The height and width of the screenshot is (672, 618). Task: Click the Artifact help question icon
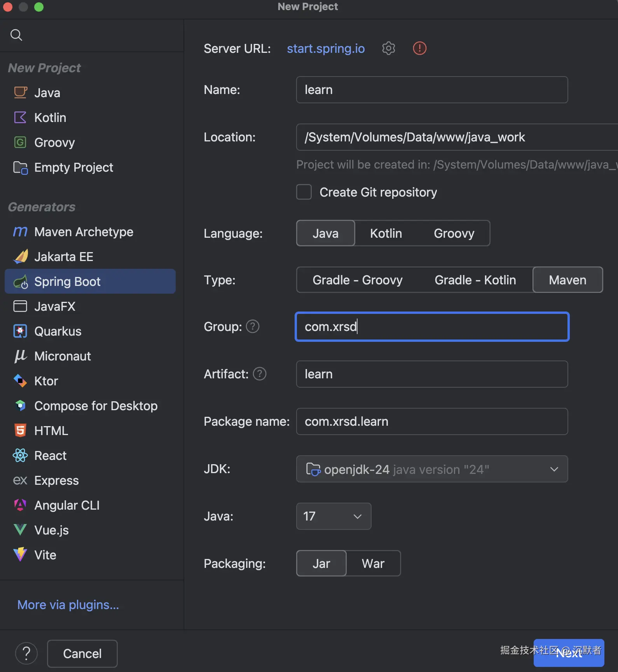[x=260, y=374]
